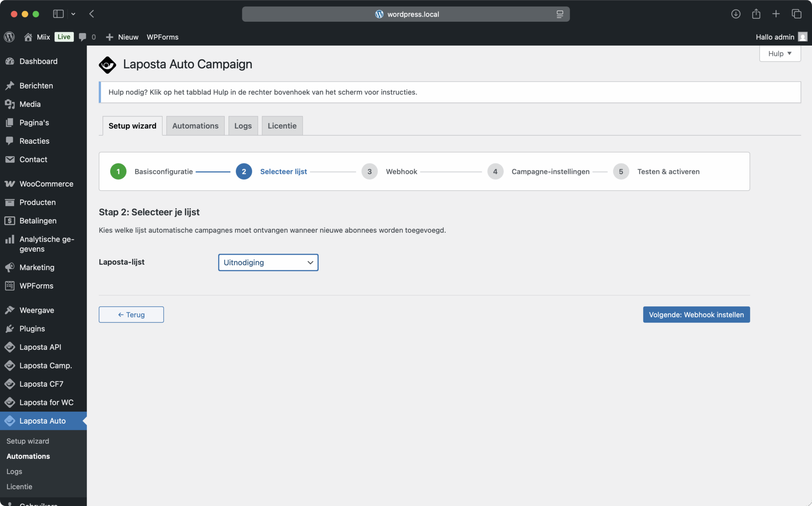This screenshot has height=506, width=812.
Task: Click Volgende: Webhook instellen button
Action: tap(696, 315)
